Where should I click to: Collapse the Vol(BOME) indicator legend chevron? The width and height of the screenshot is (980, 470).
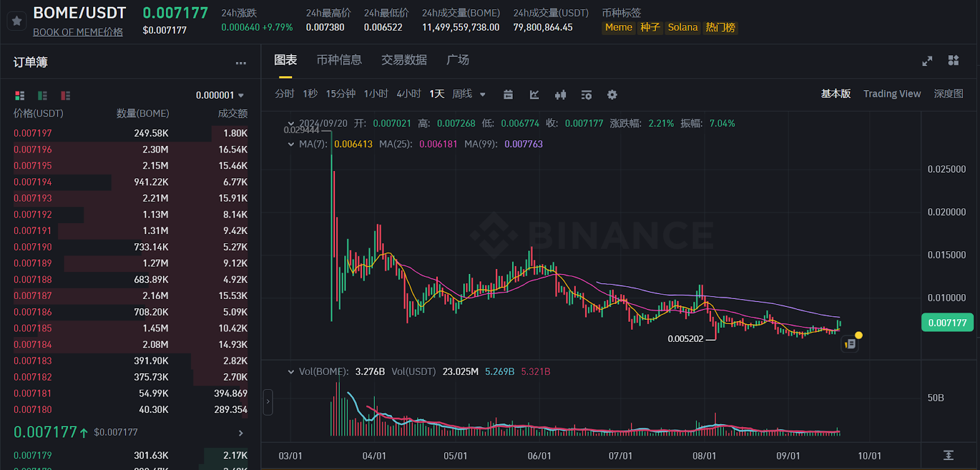pos(291,372)
